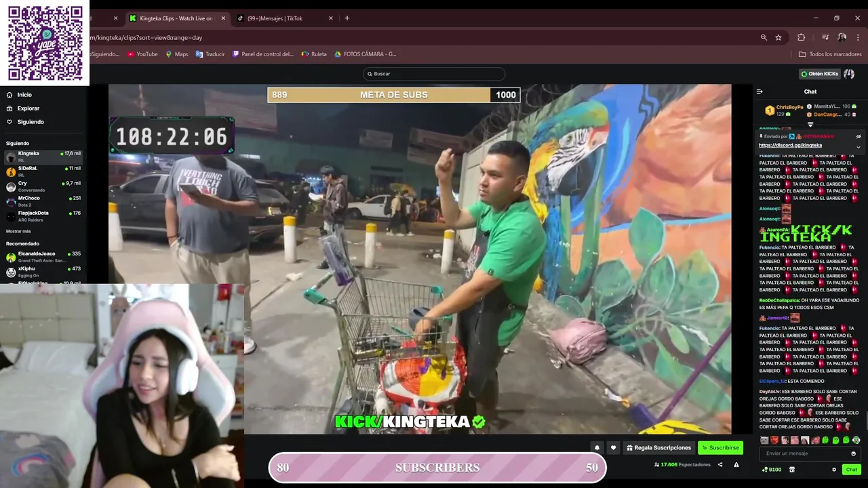Open SiDeRal channel in sidebar
868x488 pixels.
point(44,171)
